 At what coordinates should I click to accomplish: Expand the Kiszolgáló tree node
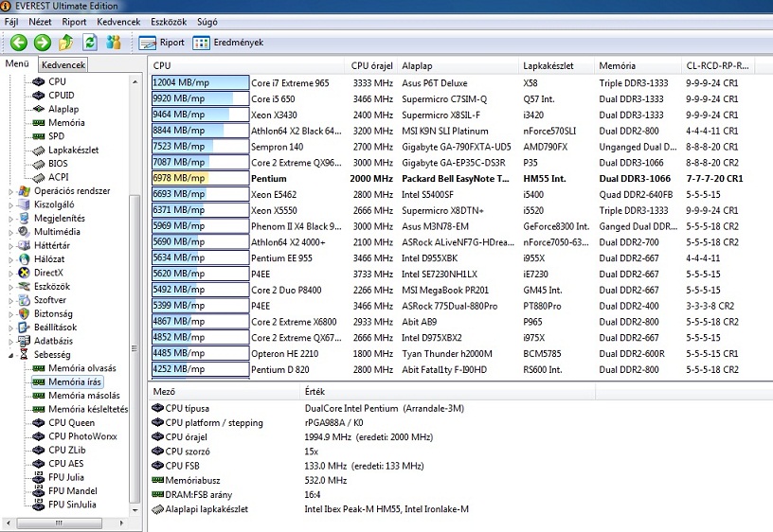10,204
